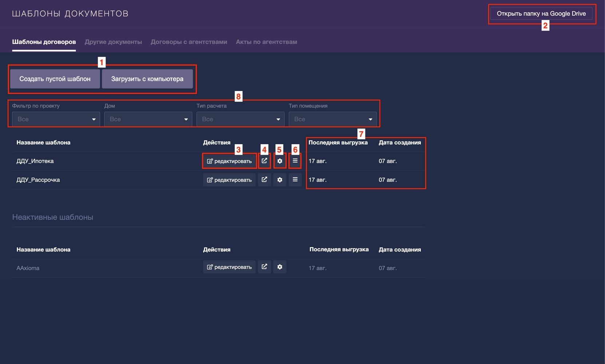The image size is (605, 364).
Task: Click Открыть папку на Google Drive
Action: 541,13
